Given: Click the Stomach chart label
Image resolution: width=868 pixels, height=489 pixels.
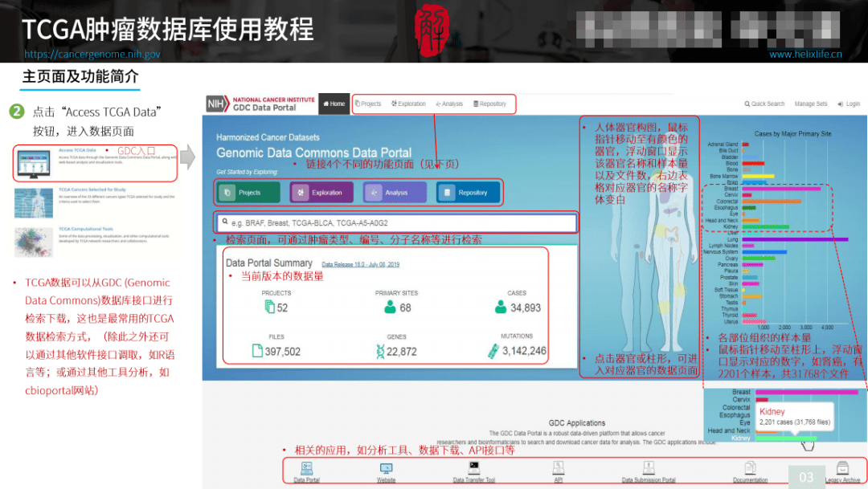Looking at the screenshot, I should coord(728,296).
